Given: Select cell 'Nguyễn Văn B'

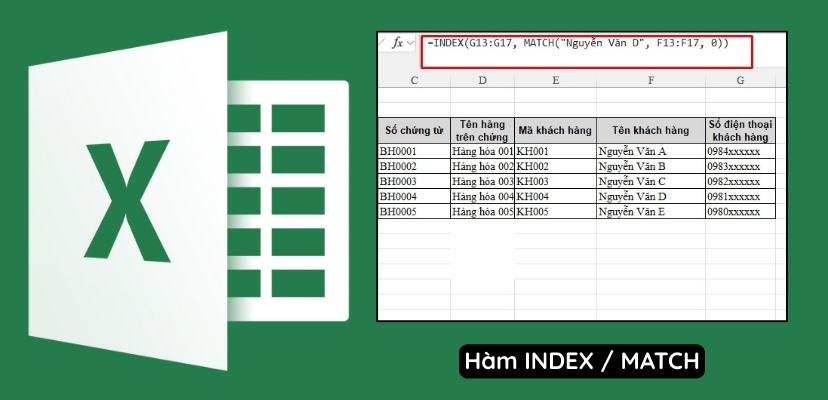Looking at the screenshot, I should 651,166.
